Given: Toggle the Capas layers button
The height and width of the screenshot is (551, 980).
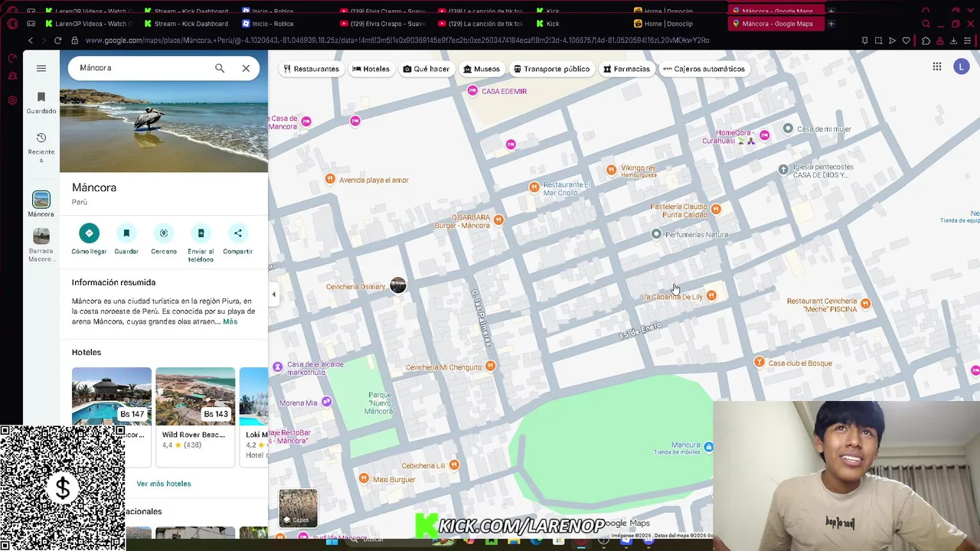Looking at the screenshot, I should point(298,508).
